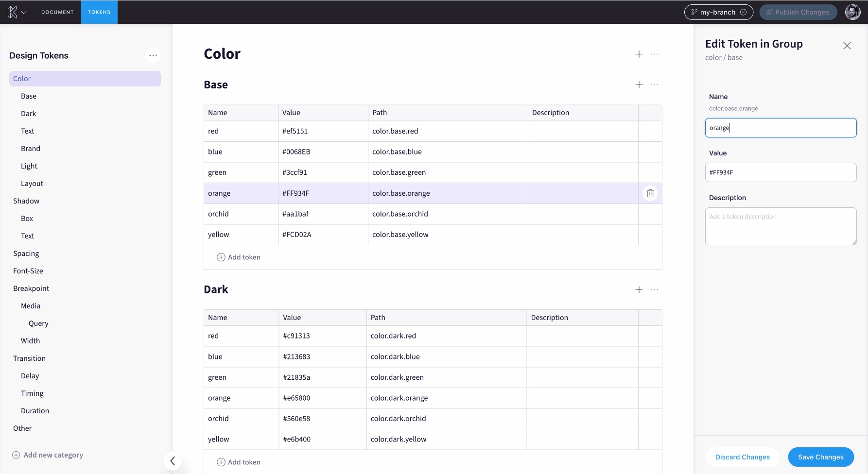Delete the orange token with trash icon
Viewport: 868px width, 474px height.
(650, 193)
